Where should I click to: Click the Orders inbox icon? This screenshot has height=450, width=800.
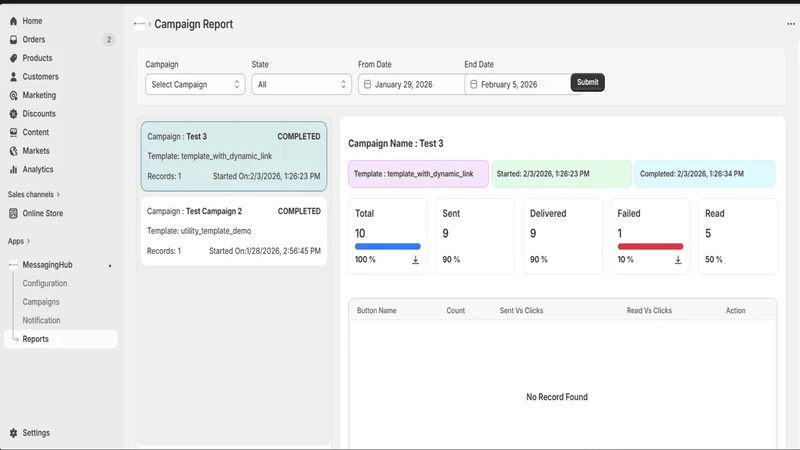pyautogui.click(x=13, y=39)
